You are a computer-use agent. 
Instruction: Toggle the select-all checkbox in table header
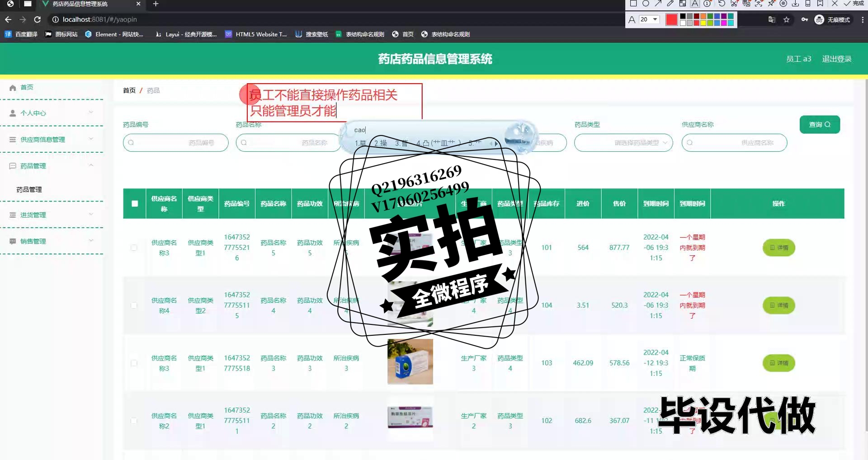click(x=135, y=204)
